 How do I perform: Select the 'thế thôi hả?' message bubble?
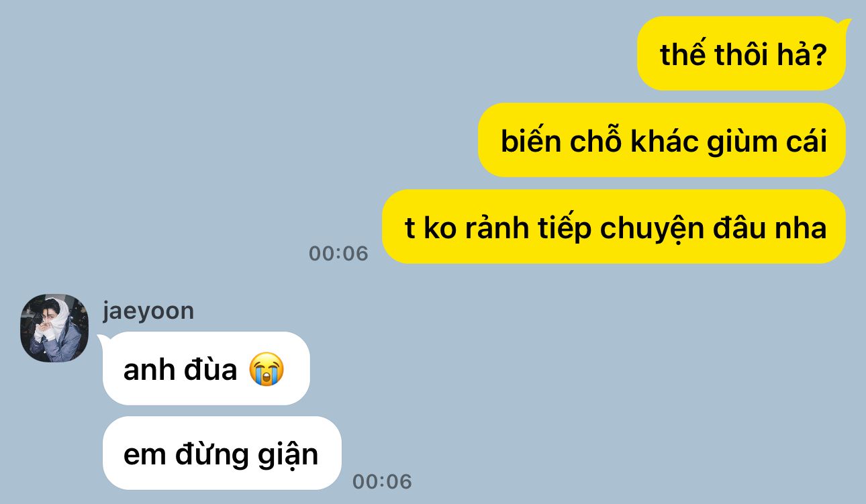[x=741, y=54]
